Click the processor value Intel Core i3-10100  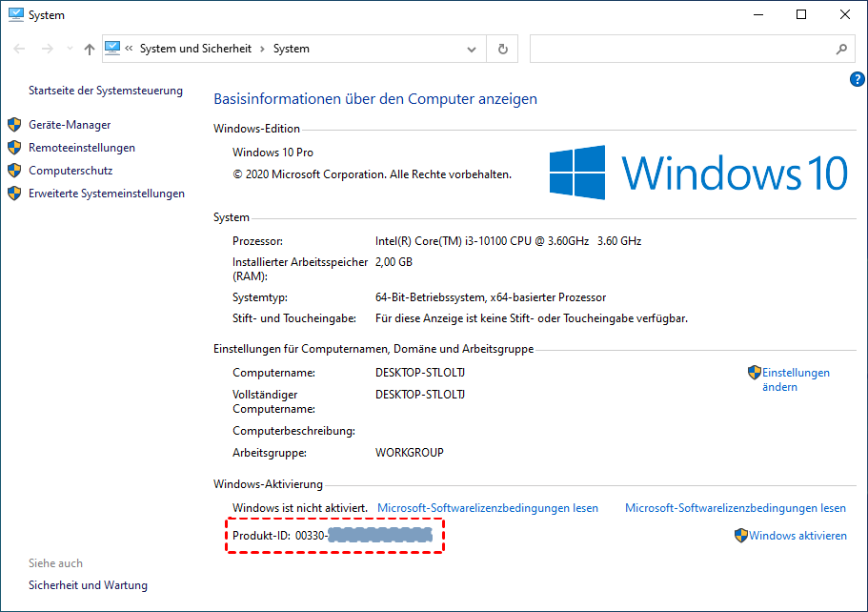click(508, 241)
